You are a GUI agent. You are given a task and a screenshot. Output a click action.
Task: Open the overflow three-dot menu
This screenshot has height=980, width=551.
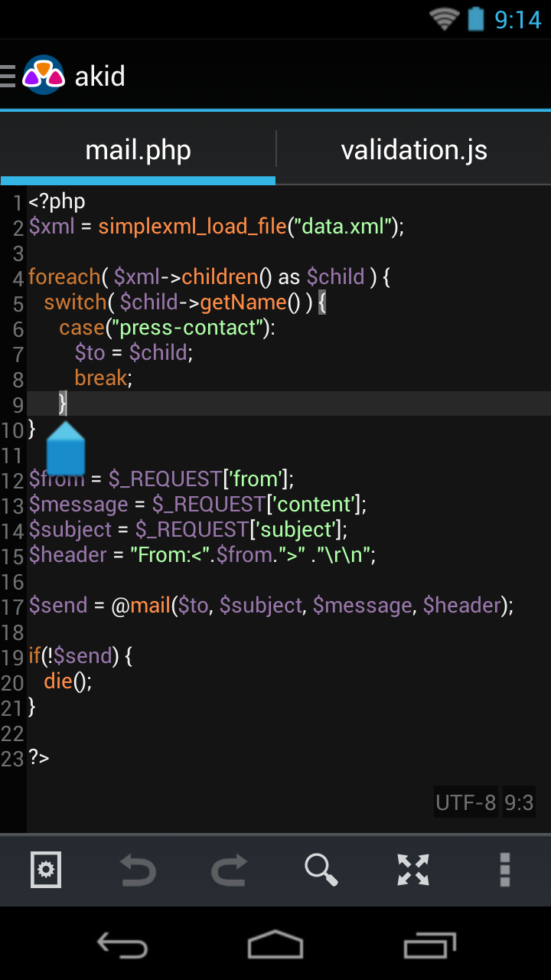point(505,870)
